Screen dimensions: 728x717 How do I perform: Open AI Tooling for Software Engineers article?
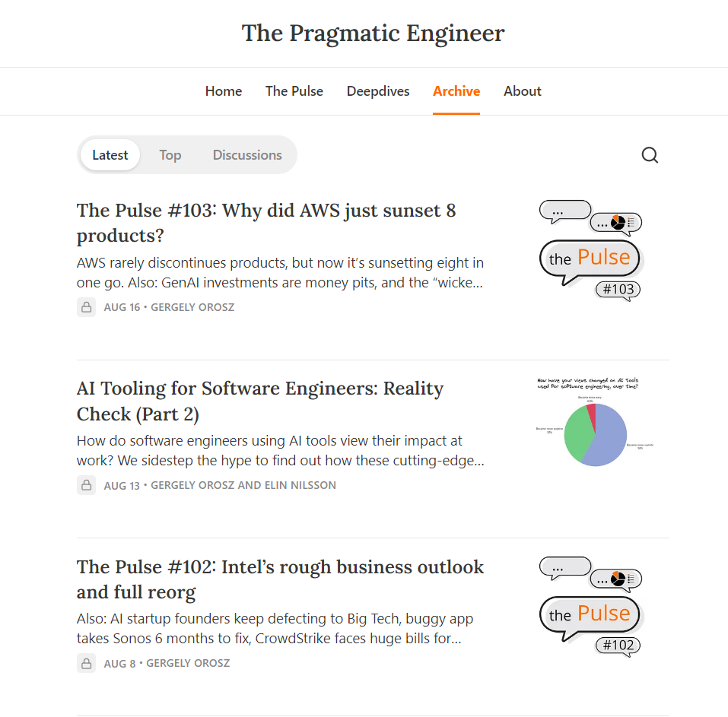click(259, 401)
